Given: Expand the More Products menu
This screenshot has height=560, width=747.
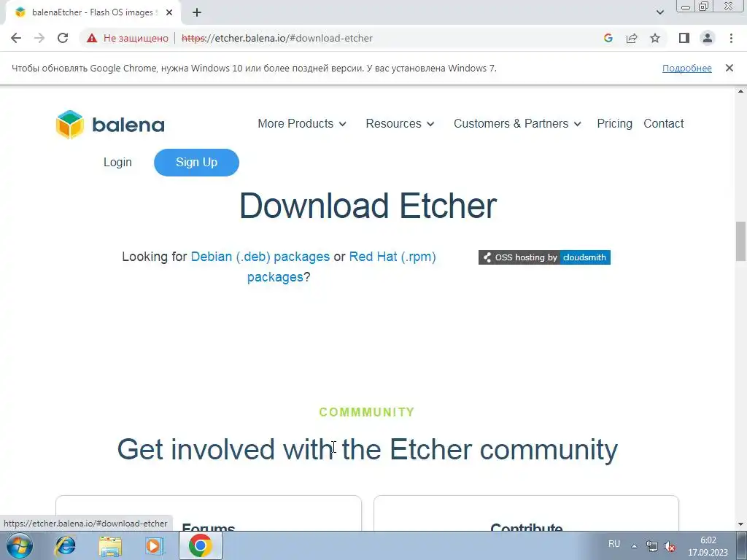Looking at the screenshot, I should [x=302, y=123].
